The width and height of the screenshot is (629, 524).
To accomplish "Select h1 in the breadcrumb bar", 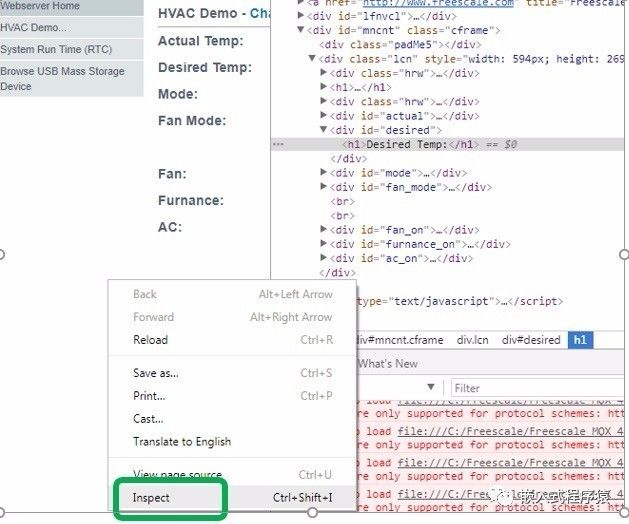I will tap(580, 340).
